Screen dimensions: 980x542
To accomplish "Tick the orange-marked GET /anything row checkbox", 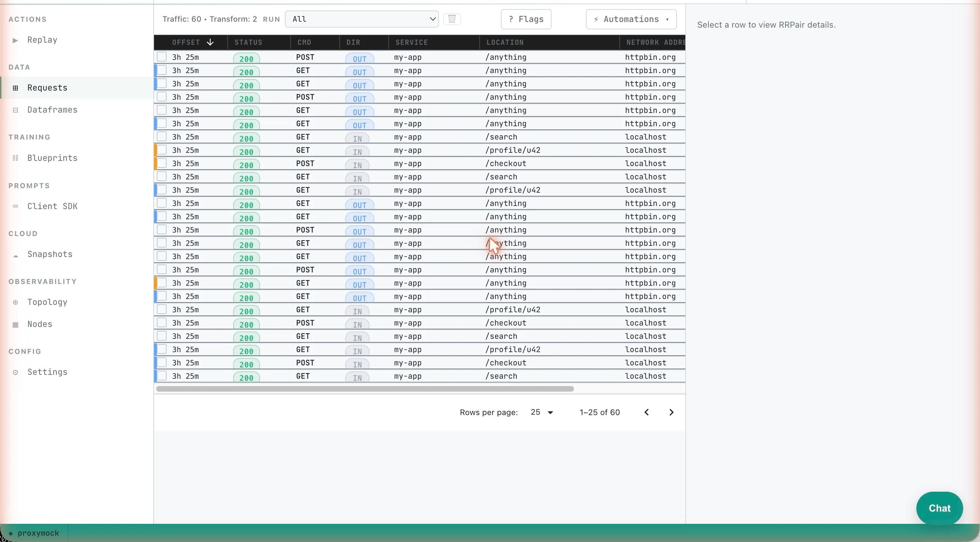I will (x=162, y=283).
